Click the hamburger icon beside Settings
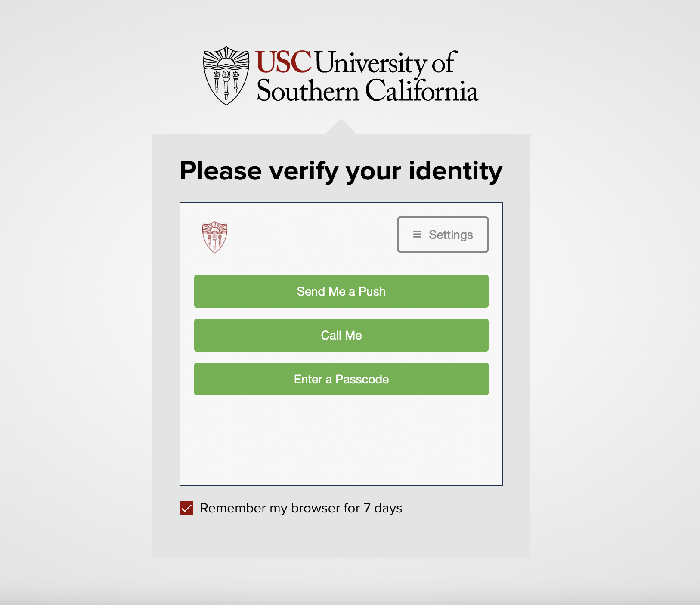 click(417, 235)
